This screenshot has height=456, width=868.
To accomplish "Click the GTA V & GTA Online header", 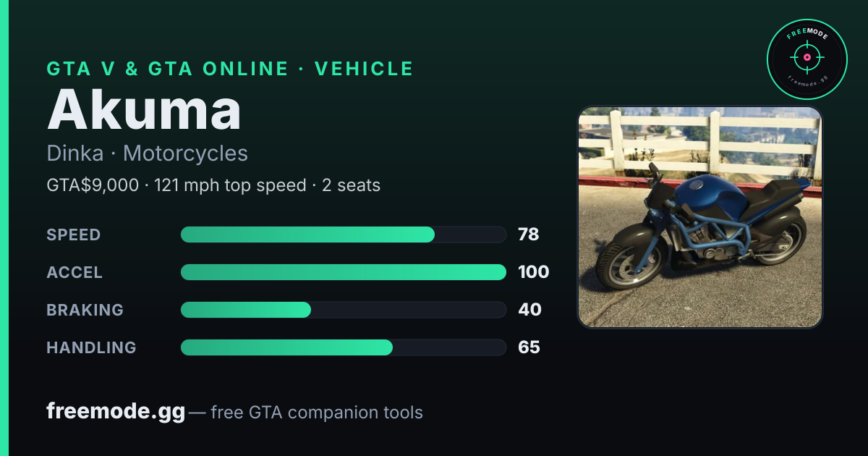I will pos(230,69).
